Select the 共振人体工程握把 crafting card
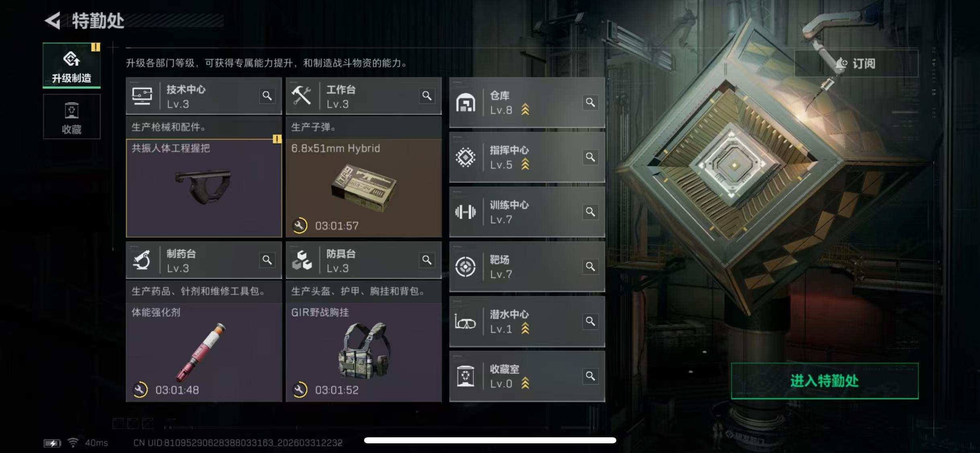Viewport: 980px width, 453px height. pos(204,188)
